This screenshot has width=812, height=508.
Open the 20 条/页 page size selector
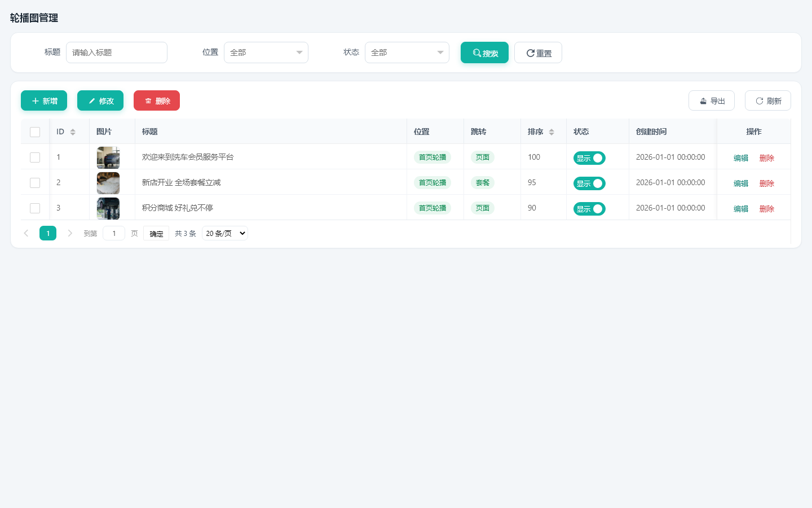(x=225, y=233)
